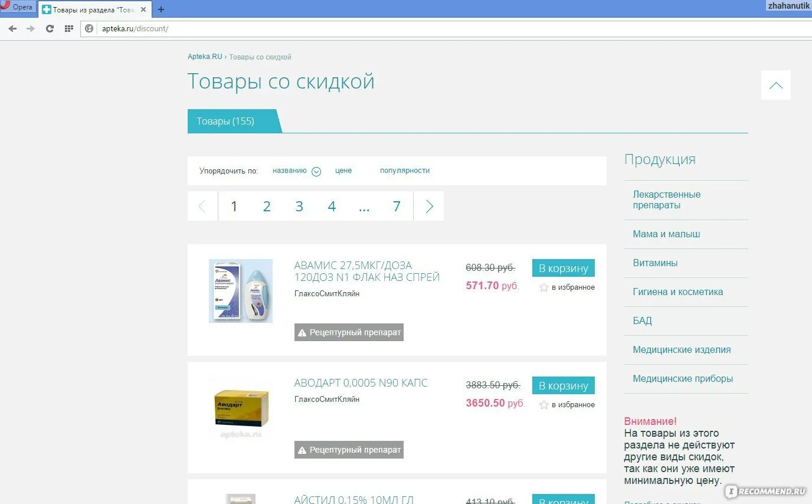The image size is (812, 504).
Task: Open the Apteka.RU breadcrumb link
Action: (205, 57)
